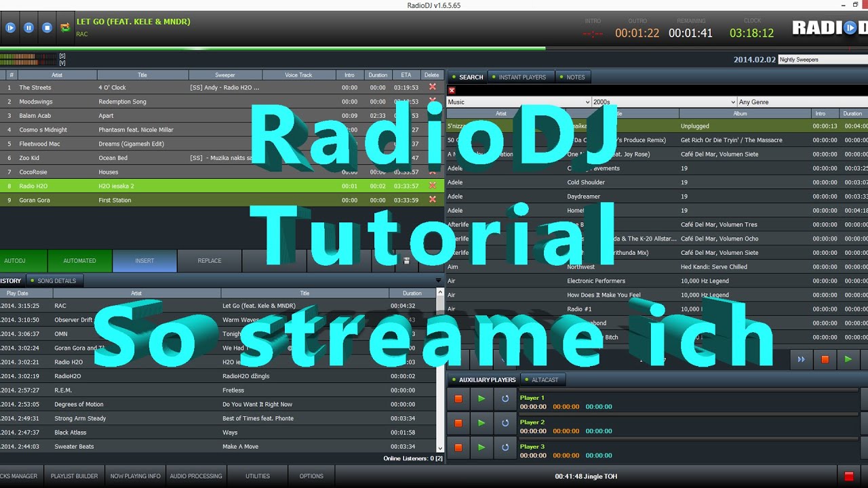Switch to the SONG DETAILS tab
The width and height of the screenshot is (868, 488).
[x=56, y=281]
